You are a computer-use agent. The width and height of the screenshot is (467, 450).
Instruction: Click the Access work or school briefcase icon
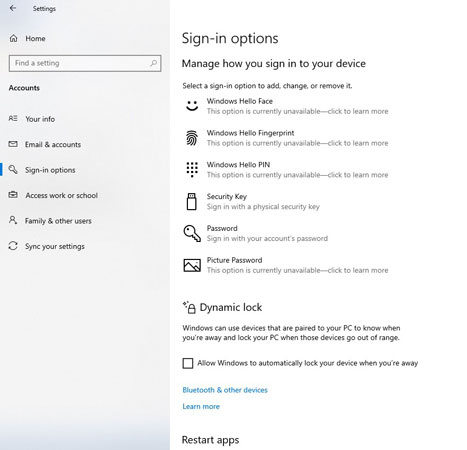coord(13,195)
